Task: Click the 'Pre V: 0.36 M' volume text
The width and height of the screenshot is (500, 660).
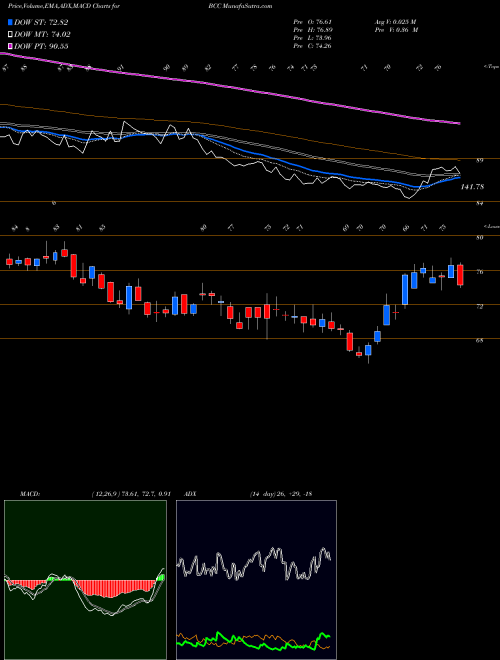Action: pos(395,30)
